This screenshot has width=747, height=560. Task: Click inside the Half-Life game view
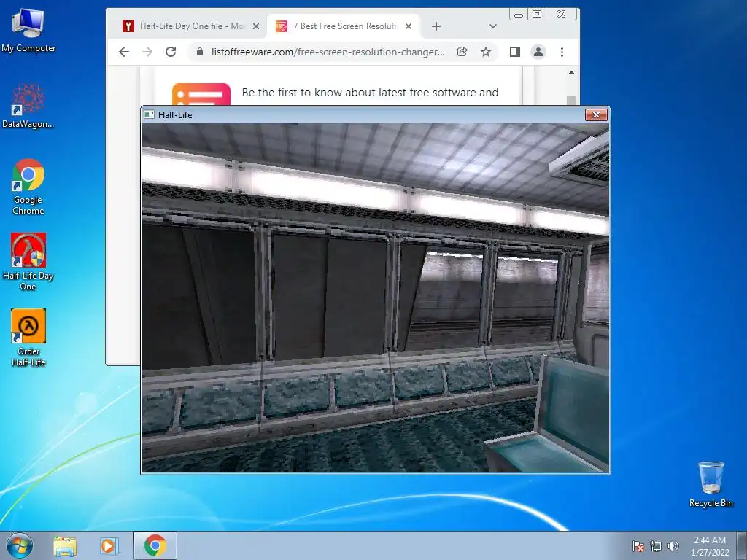point(376,298)
